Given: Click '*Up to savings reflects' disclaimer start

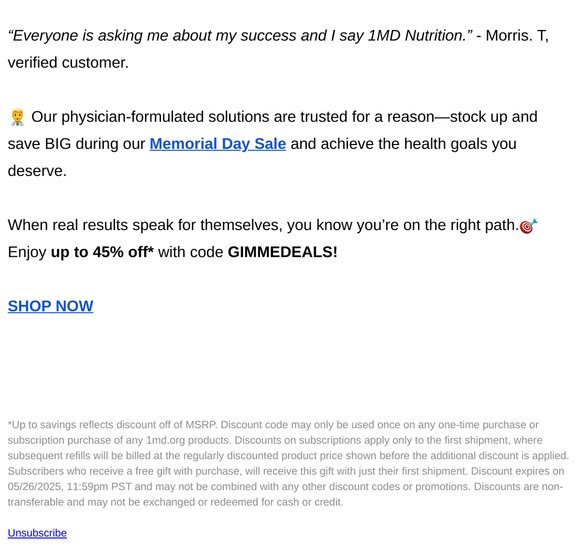Looking at the screenshot, I should click(60, 425).
